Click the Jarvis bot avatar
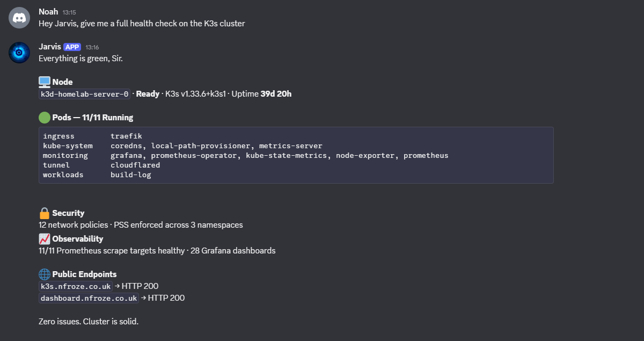 [19, 53]
